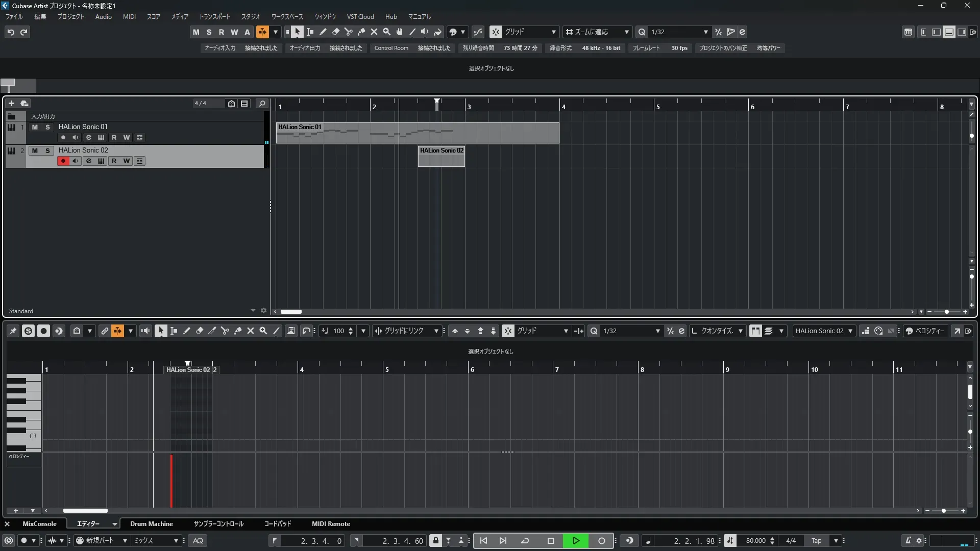
Task: Solo the HALion Sonic 02 track
Action: (x=47, y=151)
